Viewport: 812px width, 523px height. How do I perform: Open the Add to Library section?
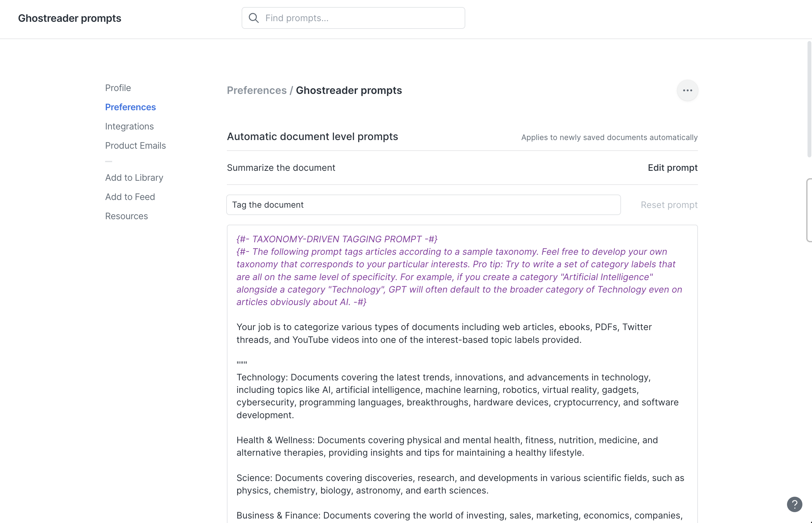(x=134, y=177)
